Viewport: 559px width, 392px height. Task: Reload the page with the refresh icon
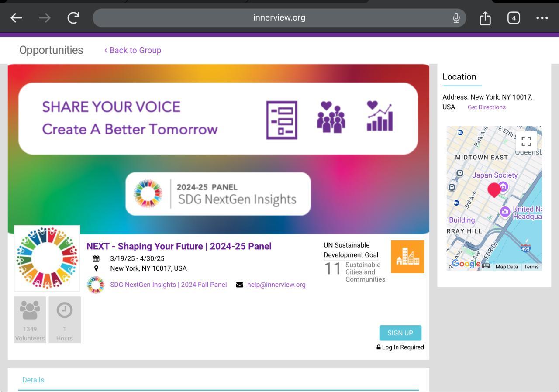click(73, 18)
